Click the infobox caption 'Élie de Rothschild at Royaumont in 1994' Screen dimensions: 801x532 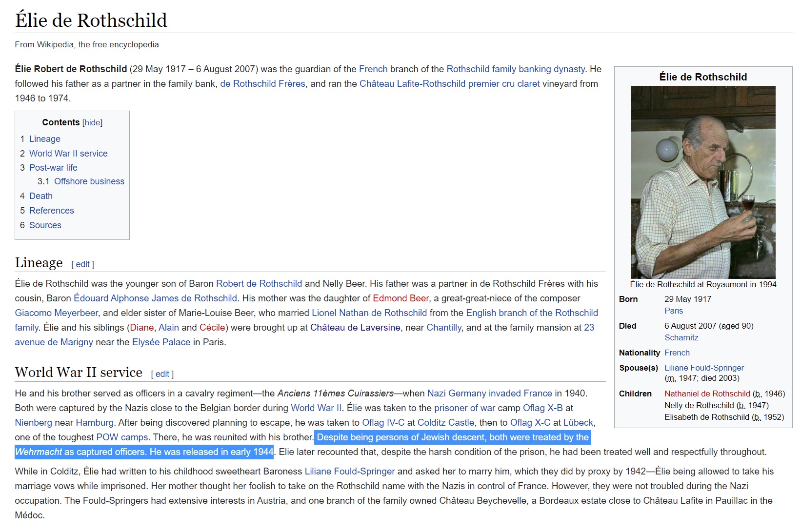[703, 285]
